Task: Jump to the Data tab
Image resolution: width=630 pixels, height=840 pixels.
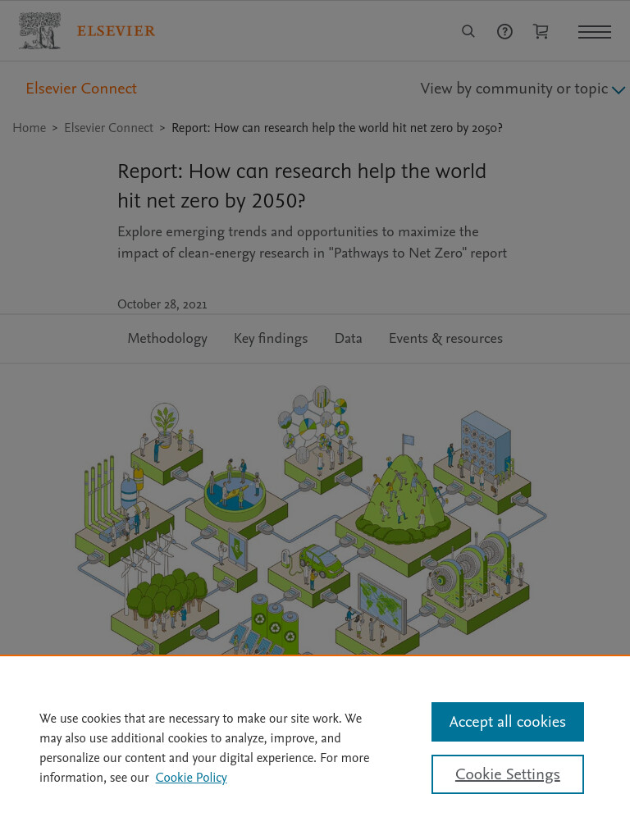Action: [x=348, y=339]
